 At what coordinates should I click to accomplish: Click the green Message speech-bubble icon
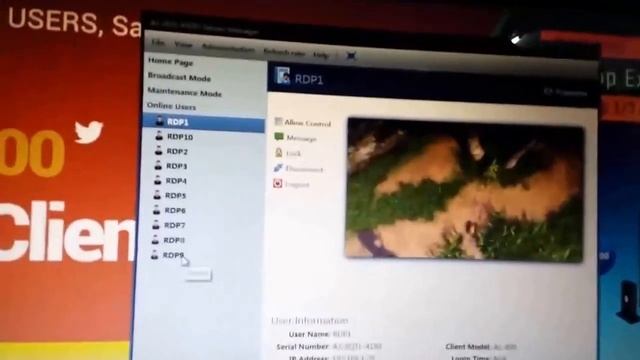point(279,137)
